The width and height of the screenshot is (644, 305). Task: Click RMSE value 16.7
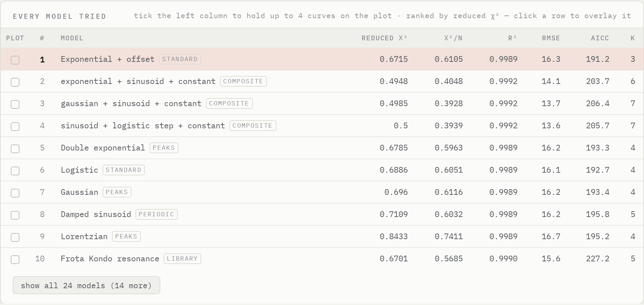[x=551, y=236]
